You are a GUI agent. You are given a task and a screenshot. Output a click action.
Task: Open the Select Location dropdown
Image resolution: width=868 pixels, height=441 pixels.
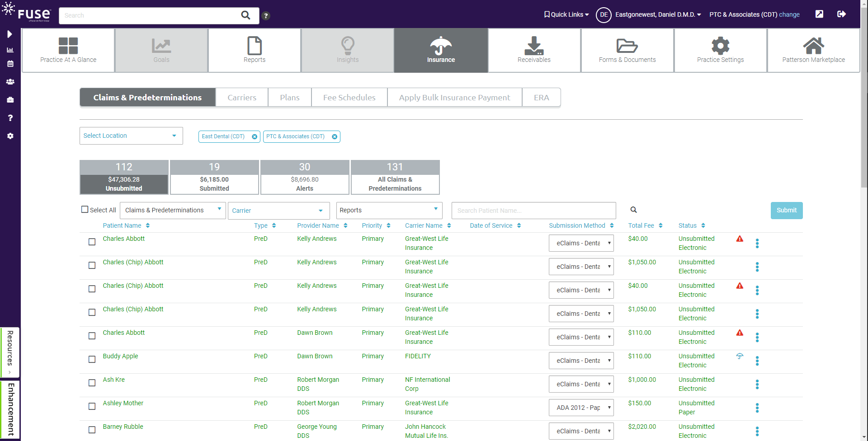(131, 136)
